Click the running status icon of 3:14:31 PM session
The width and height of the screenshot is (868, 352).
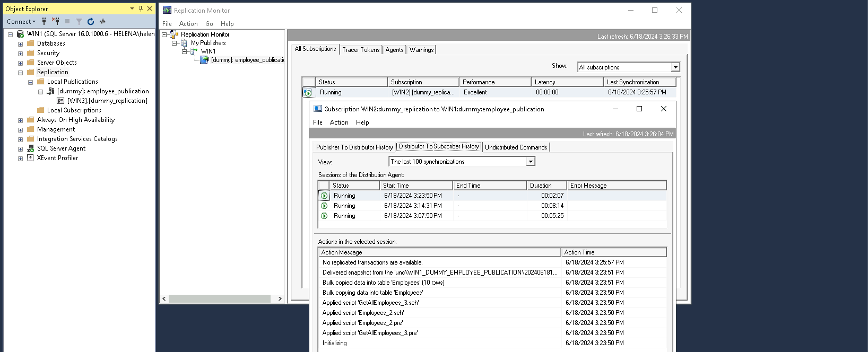[x=324, y=206]
